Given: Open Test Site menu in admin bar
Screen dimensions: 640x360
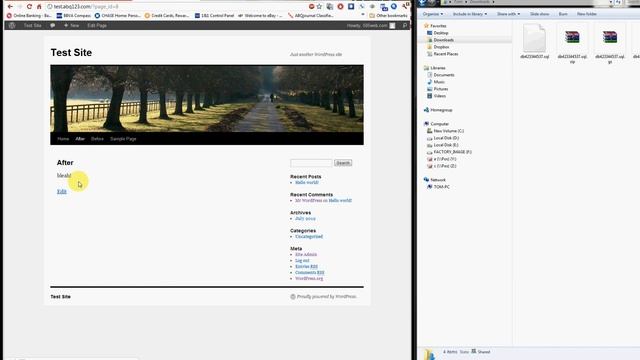Looking at the screenshot, I should 32,25.
